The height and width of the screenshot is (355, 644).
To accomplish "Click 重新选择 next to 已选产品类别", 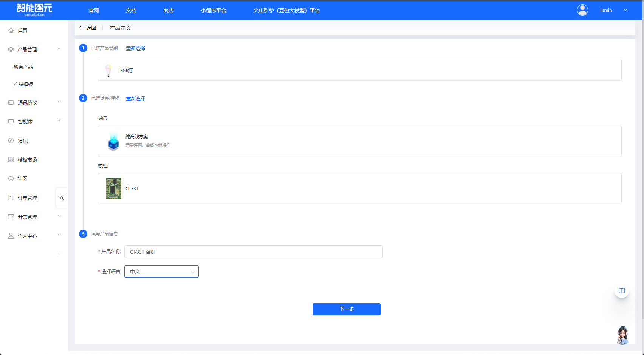I will 135,48.
